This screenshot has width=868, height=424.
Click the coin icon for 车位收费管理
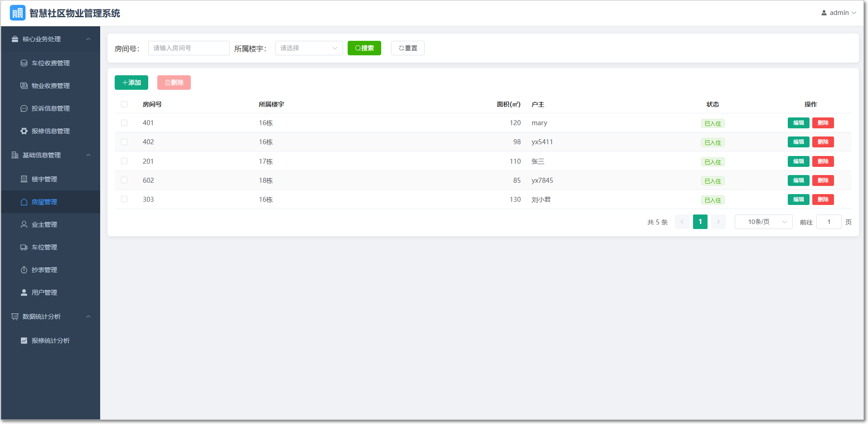pyautogui.click(x=24, y=63)
